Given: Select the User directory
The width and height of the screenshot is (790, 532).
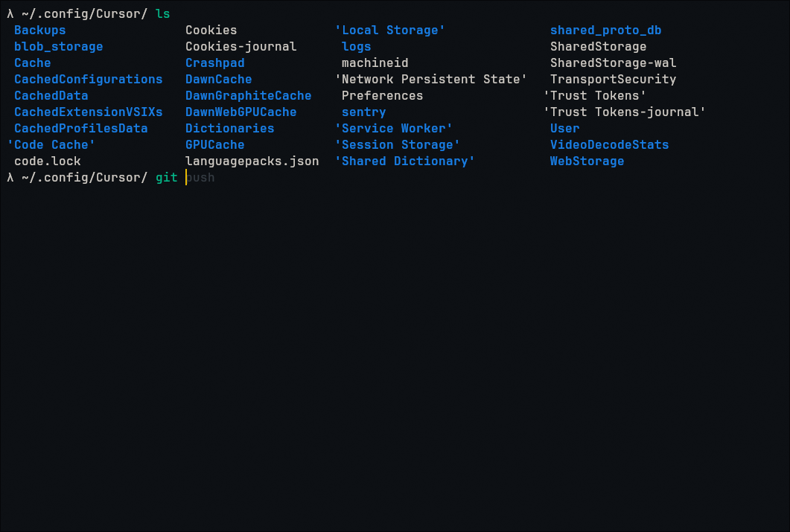Looking at the screenshot, I should click(x=565, y=128).
